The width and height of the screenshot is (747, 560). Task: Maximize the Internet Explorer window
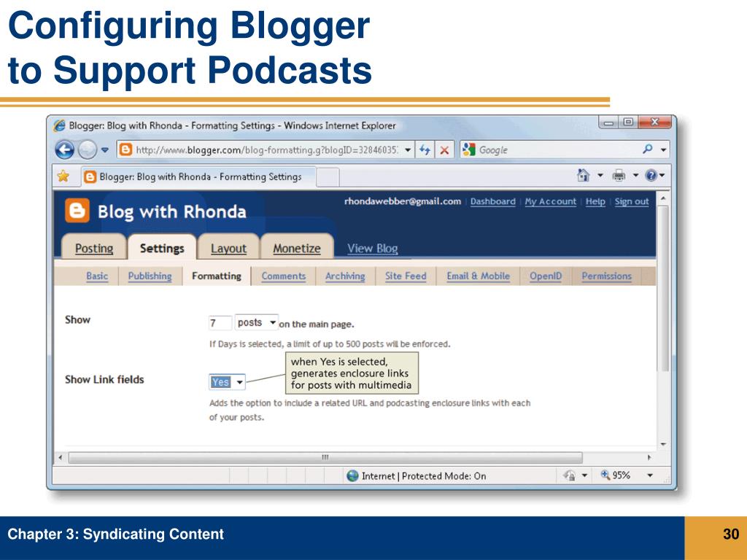click(628, 122)
